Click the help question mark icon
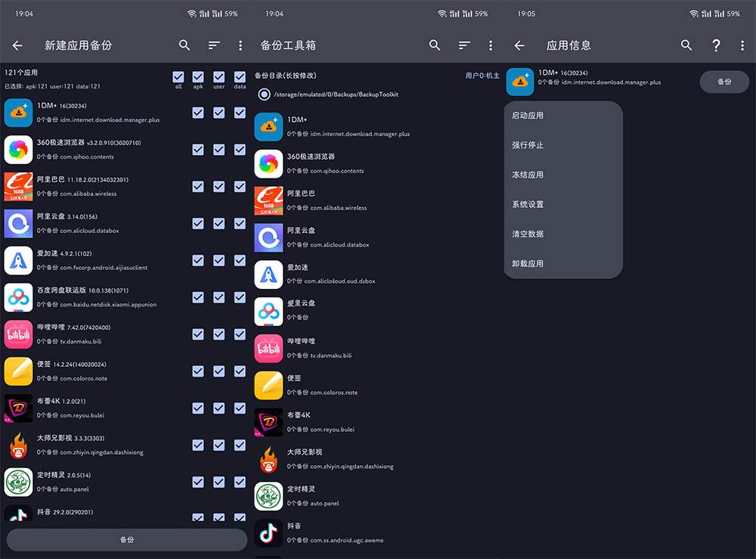The width and height of the screenshot is (756, 559). (x=716, y=45)
